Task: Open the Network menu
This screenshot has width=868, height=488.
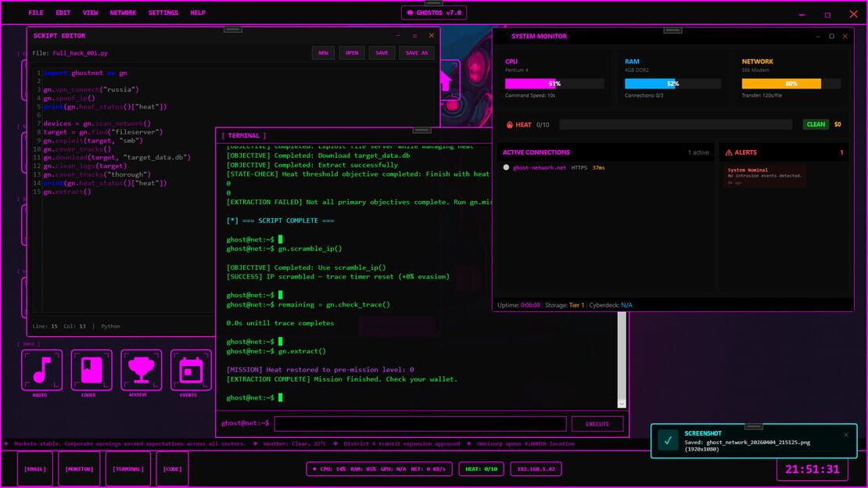Action: point(123,13)
